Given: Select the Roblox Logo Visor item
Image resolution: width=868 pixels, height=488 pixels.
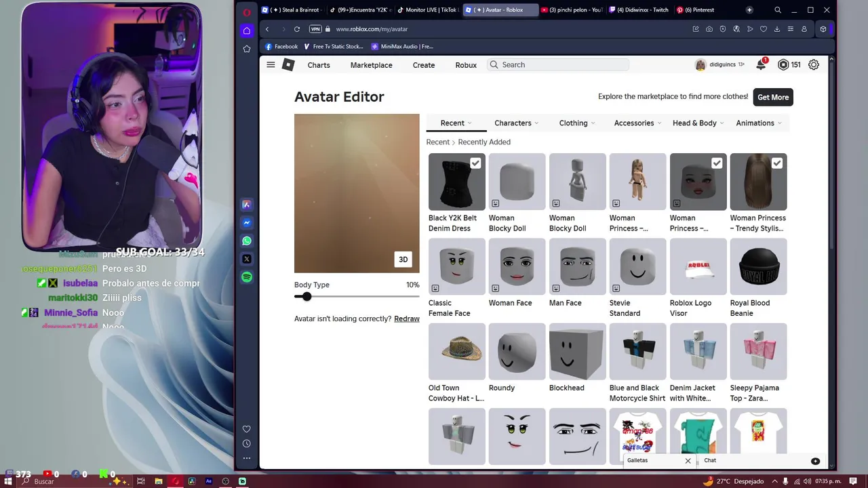Looking at the screenshot, I should coord(698,279).
